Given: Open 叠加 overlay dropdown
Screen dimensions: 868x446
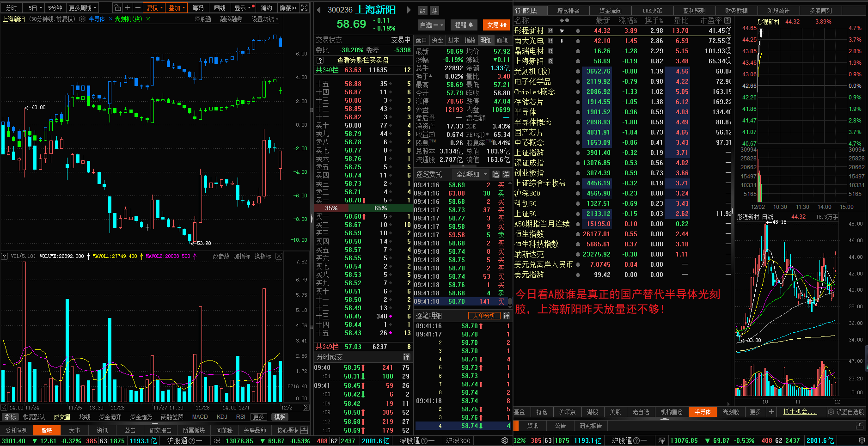Looking at the screenshot, I should point(177,8).
